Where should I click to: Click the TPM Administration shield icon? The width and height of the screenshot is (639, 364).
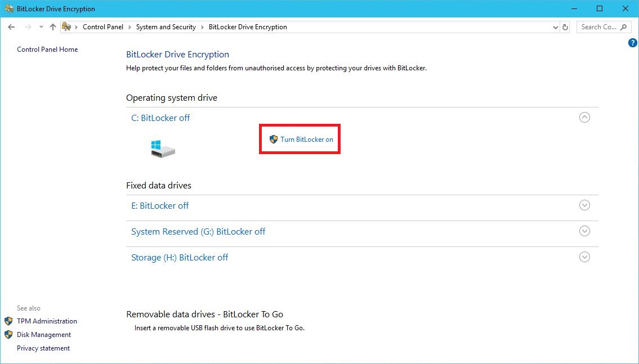tap(8, 321)
